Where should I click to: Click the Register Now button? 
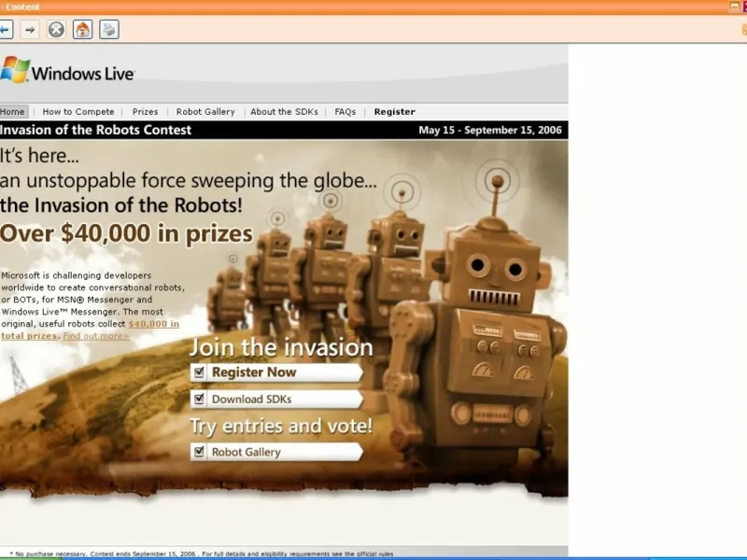[276, 372]
